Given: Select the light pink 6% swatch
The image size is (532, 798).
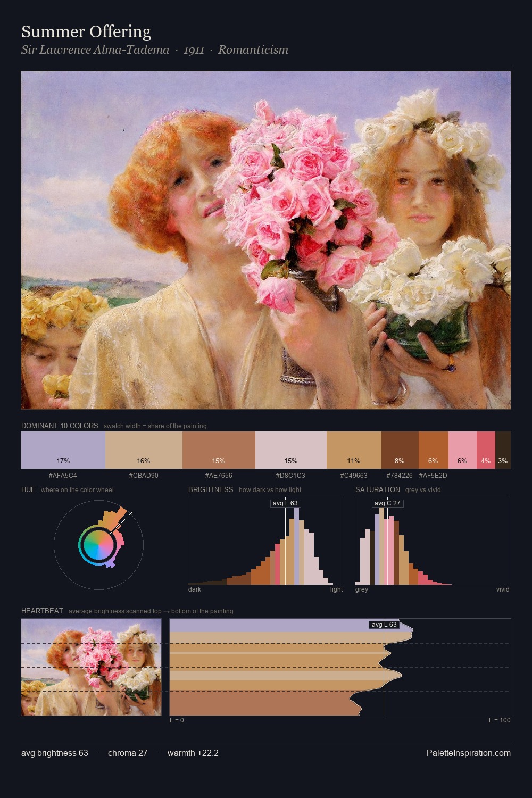Looking at the screenshot, I should (x=462, y=450).
